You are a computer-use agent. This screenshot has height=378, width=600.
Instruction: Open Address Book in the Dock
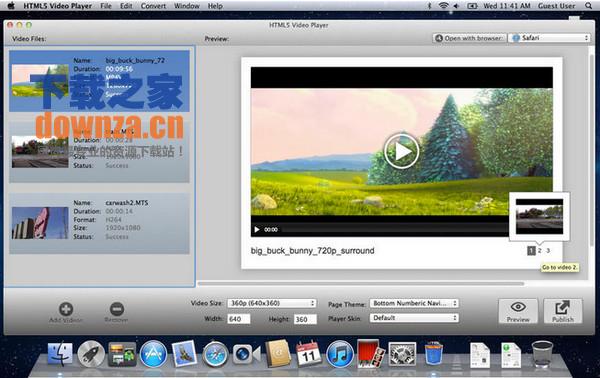278,354
